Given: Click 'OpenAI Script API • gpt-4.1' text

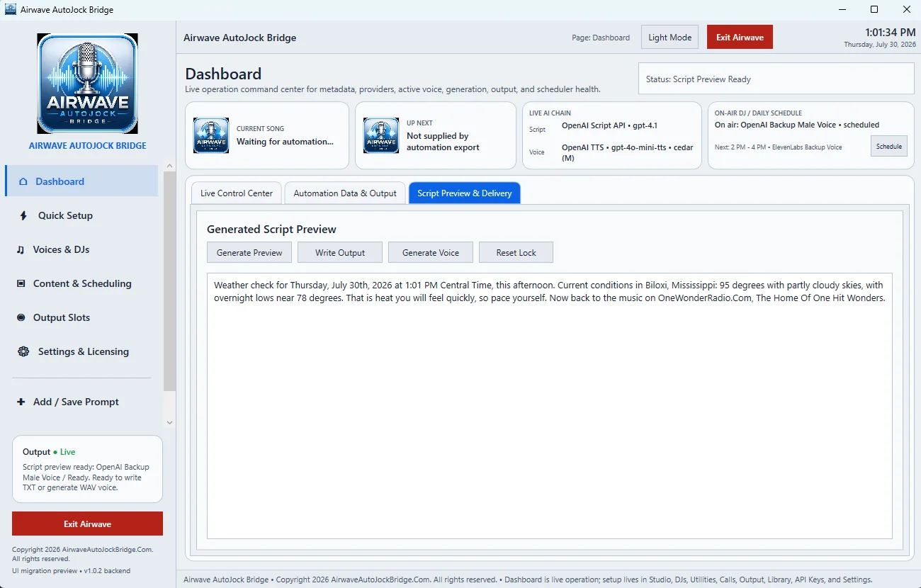Looking at the screenshot, I should tap(609, 125).
